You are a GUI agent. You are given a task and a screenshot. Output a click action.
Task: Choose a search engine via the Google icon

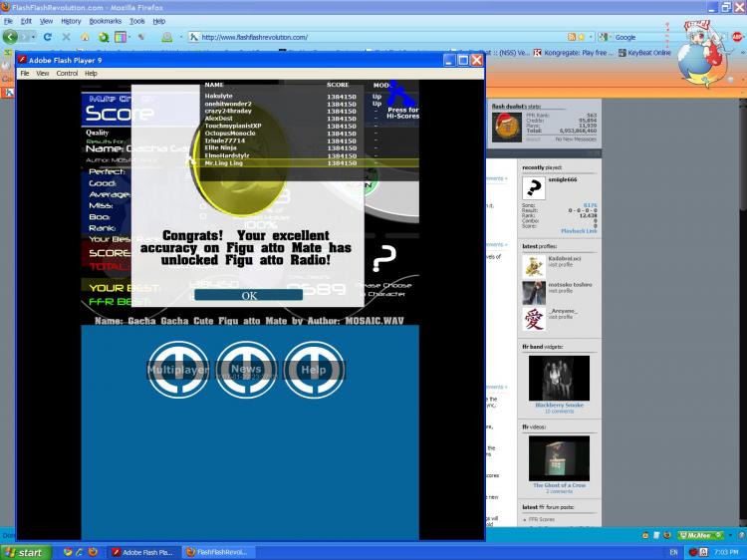(x=605, y=37)
